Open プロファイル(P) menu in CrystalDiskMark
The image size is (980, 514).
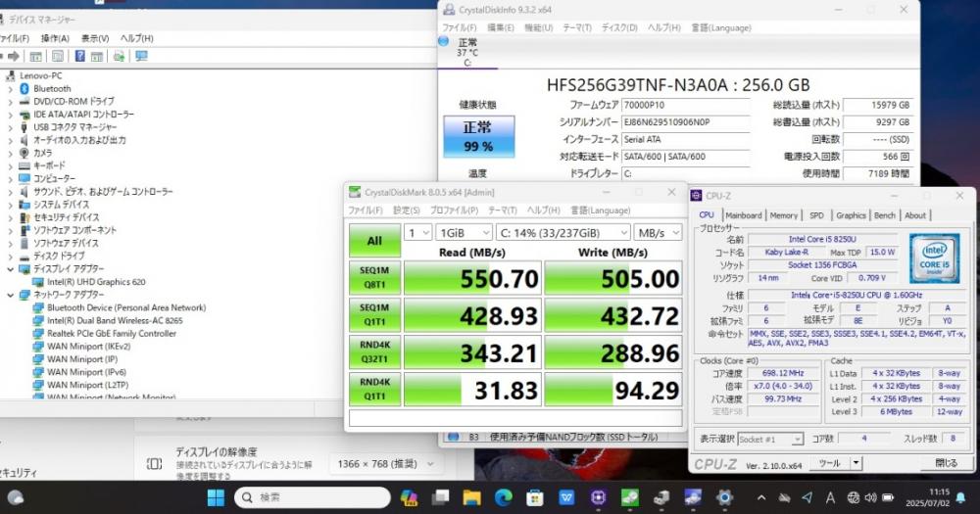[454, 210]
